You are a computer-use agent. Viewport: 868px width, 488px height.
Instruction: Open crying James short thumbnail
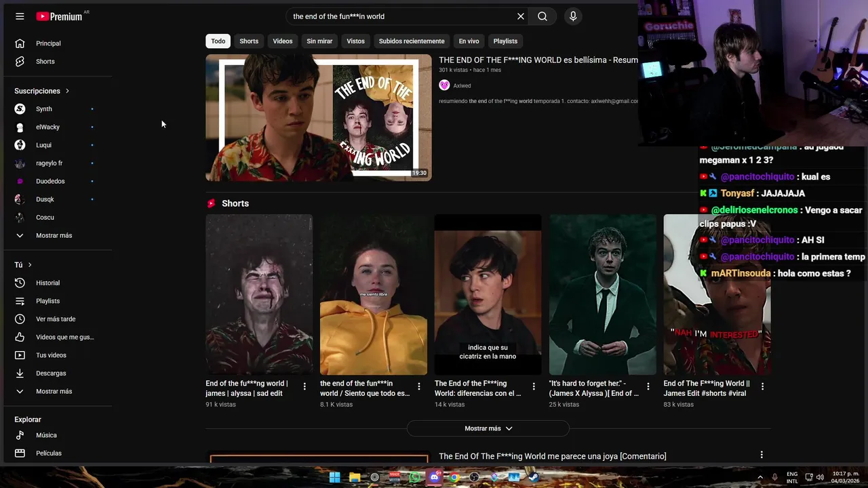coord(259,295)
